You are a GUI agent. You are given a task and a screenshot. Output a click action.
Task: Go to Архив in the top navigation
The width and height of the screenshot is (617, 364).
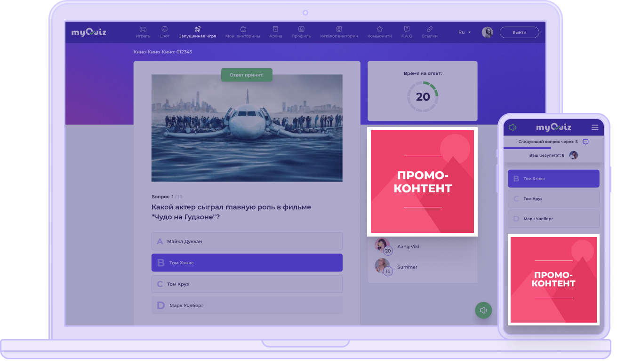pyautogui.click(x=275, y=29)
